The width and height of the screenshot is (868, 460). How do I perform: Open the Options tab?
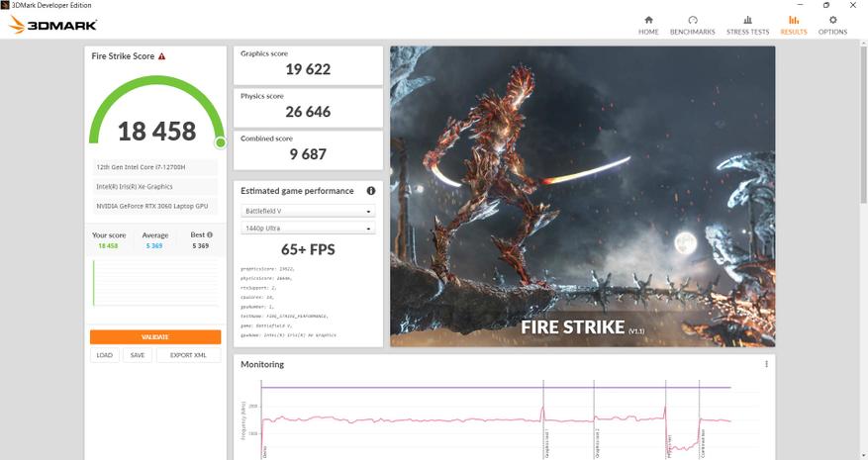click(832, 26)
